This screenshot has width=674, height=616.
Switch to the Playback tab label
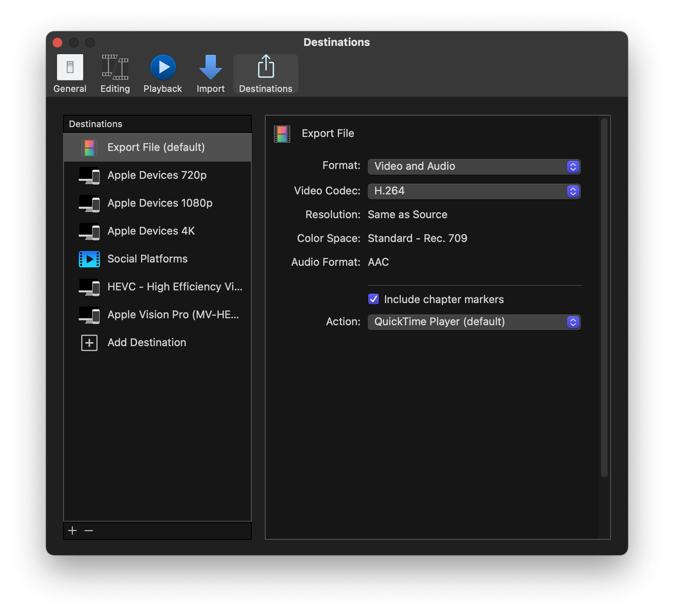pyautogui.click(x=163, y=89)
